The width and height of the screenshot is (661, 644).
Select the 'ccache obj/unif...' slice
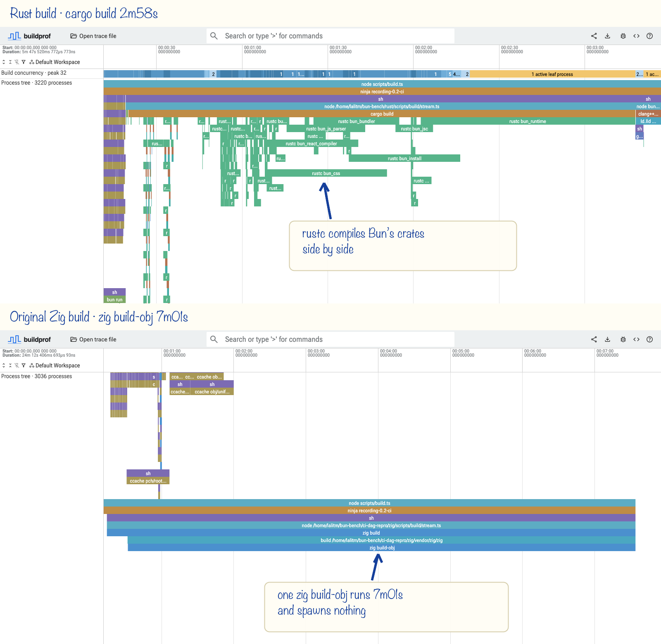212,392
